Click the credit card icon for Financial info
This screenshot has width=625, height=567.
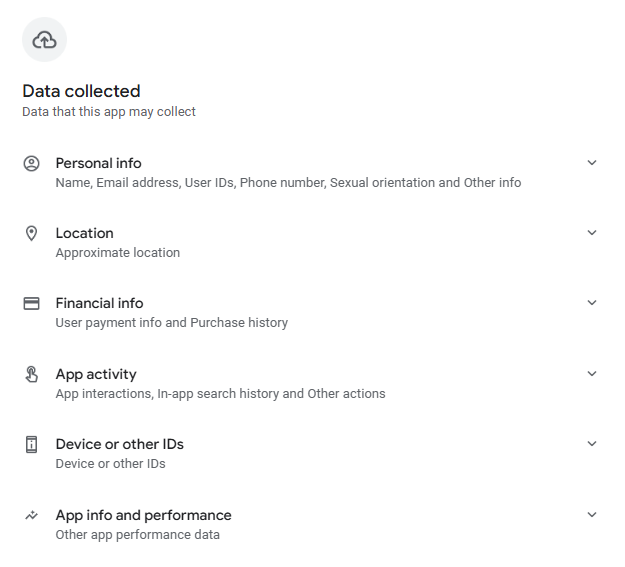[32, 303]
